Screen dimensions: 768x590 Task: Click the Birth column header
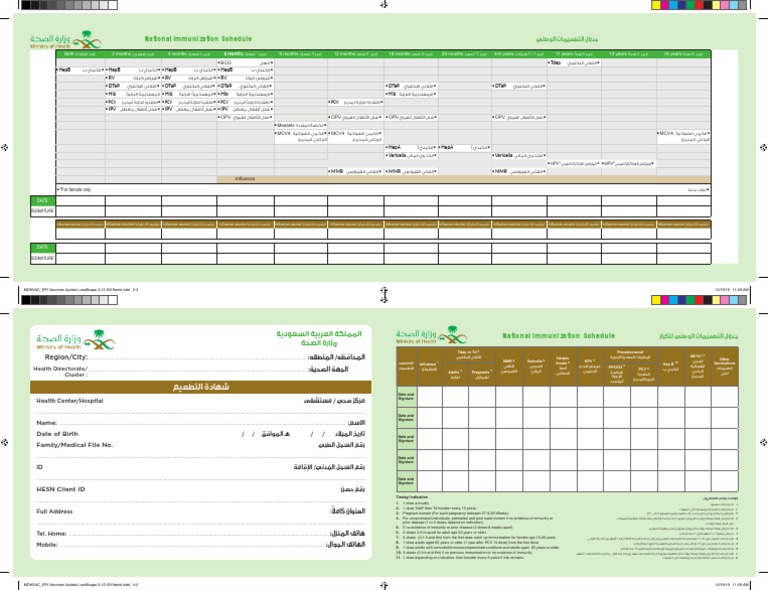click(80, 54)
